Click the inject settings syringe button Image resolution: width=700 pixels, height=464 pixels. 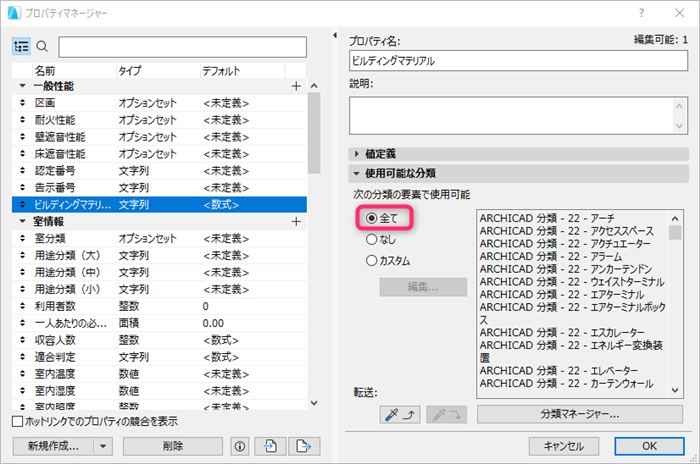pos(446,415)
